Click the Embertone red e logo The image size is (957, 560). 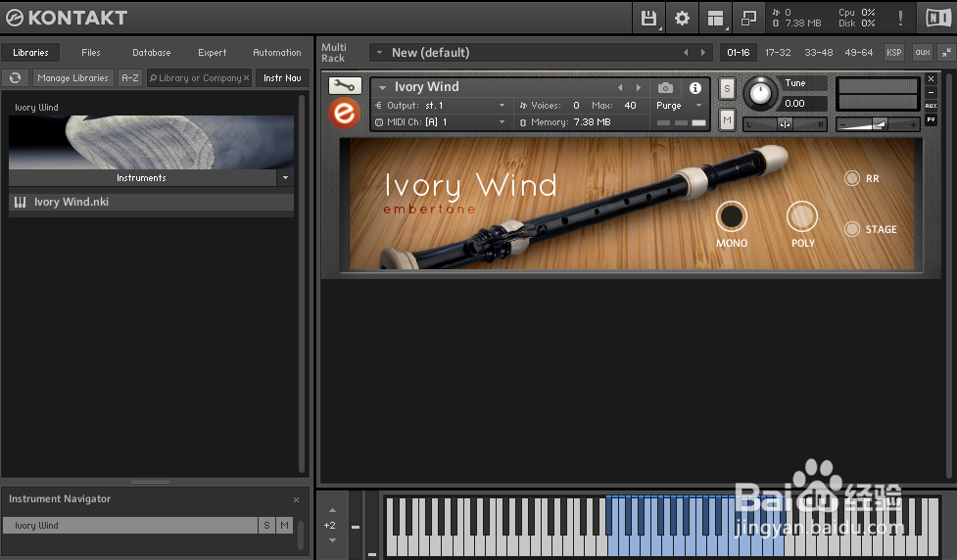click(x=344, y=114)
